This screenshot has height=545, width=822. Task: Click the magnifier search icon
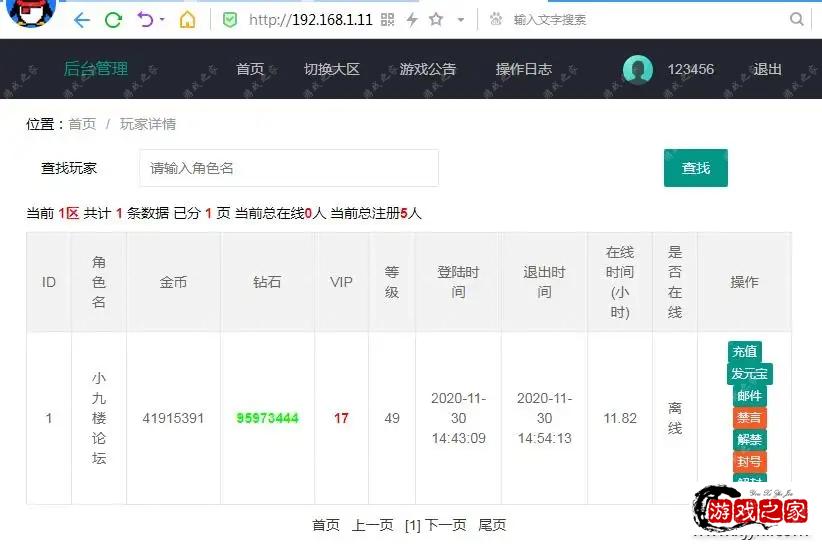tap(797, 19)
